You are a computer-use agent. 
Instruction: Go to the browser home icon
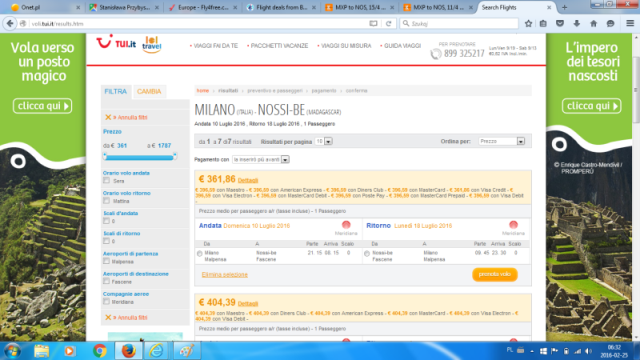pos(593,24)
